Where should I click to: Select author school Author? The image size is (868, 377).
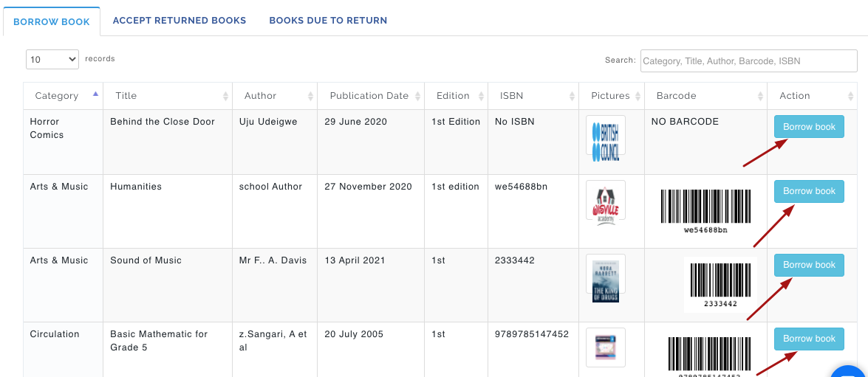point(270,187)
